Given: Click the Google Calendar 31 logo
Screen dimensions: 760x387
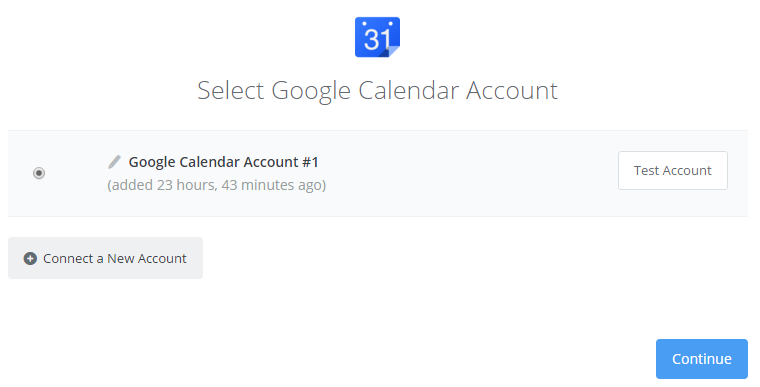Looking at the screenshot, I should point(377,37).
